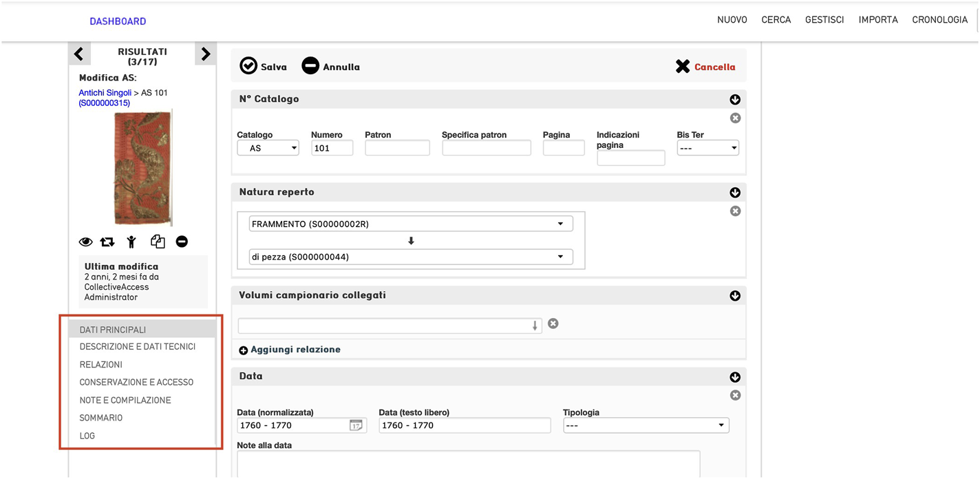Click the Pagina input field

[564, 148]
